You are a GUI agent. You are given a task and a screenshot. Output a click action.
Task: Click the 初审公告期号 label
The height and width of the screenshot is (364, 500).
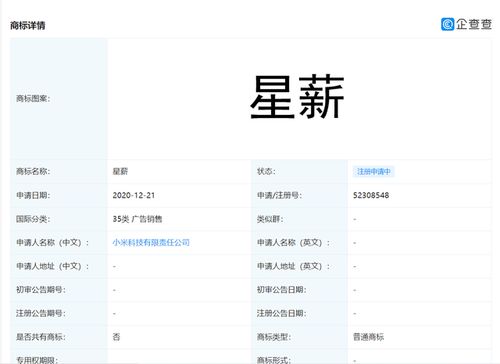[x=41, y=290]
